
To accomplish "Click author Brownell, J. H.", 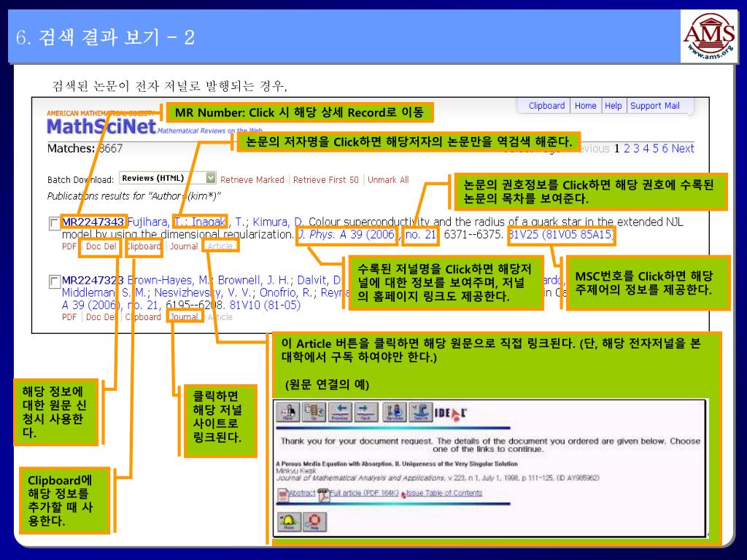I will click(x=252, y=280).
